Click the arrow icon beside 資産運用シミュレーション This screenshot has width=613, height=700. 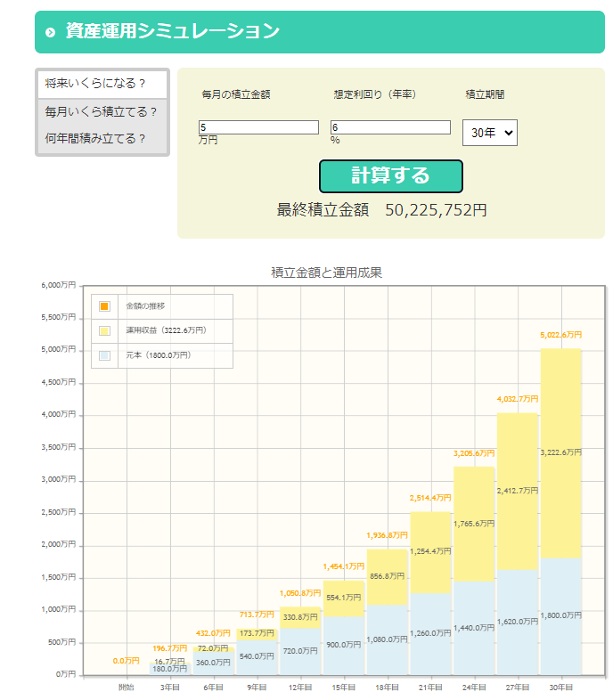pos(51,33)
